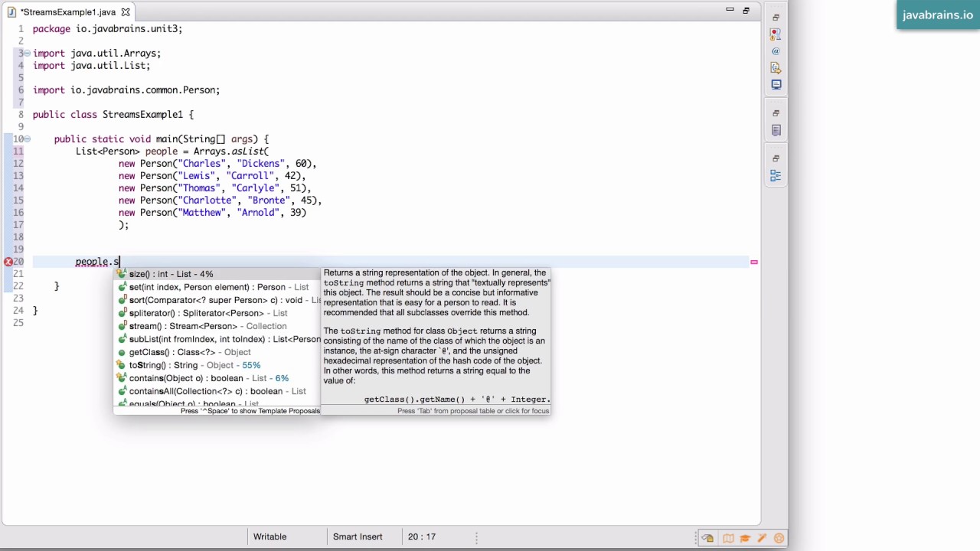Select set(int index, Person element) proposal

217,287
